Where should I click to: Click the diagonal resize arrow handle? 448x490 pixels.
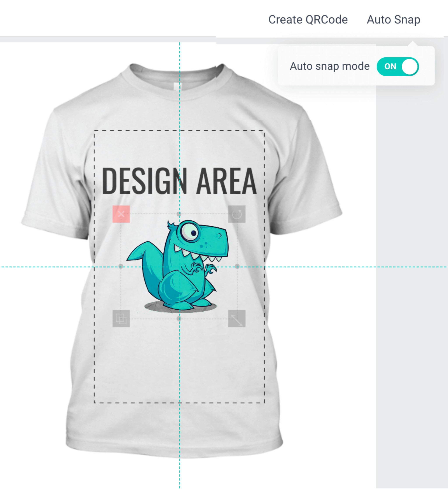[x=237, y=318]
